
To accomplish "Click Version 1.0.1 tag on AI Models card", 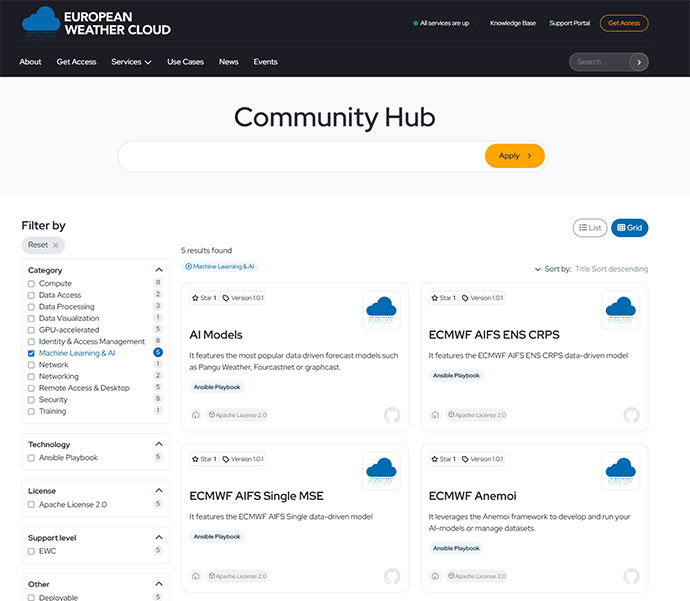I will (243, 298).
